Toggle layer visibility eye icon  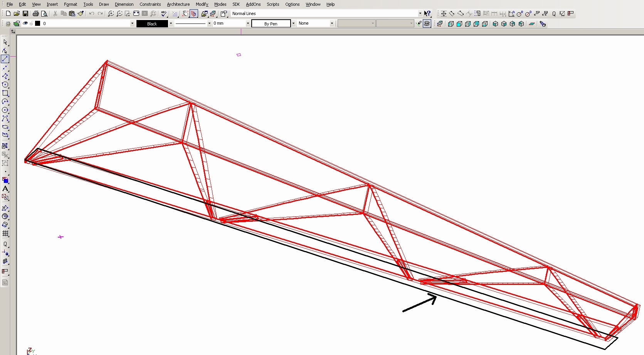coord(25,23)
